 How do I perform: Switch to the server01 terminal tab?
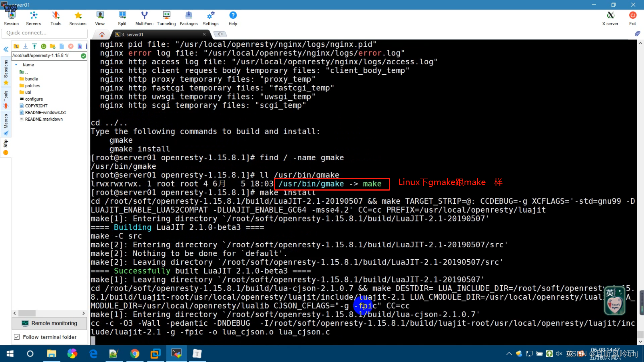point(160,34)
